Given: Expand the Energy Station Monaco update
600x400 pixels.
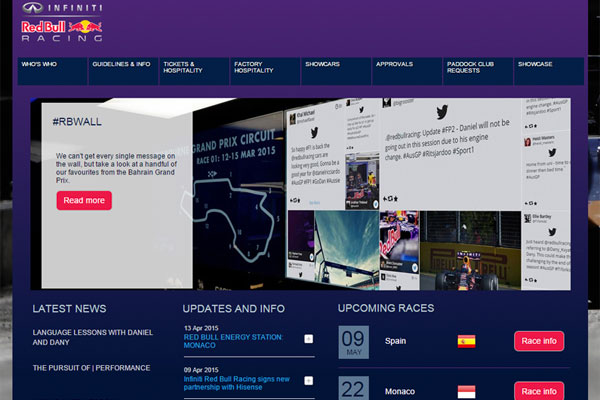Looking at the screenshot, I should [x=308, y=339].
